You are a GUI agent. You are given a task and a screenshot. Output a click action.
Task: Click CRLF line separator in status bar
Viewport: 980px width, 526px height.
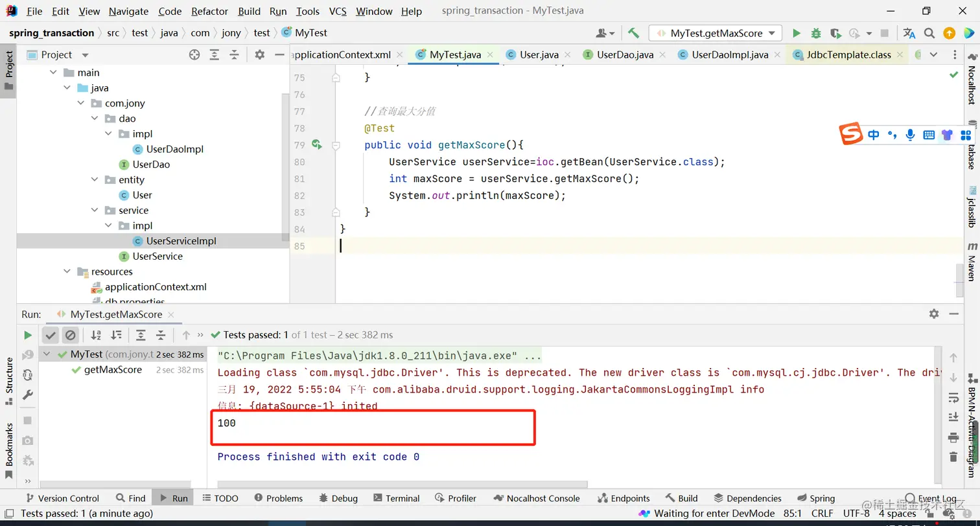click(822, 514)
